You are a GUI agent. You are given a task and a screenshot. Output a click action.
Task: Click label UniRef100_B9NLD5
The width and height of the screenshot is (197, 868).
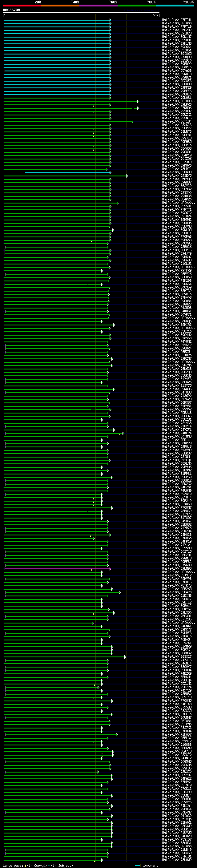[177, 230]
